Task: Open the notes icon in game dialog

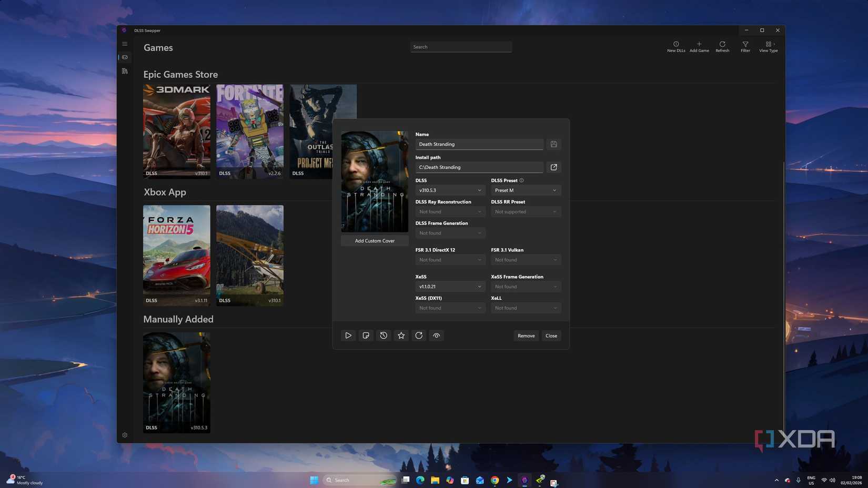Action: (366, 335)
